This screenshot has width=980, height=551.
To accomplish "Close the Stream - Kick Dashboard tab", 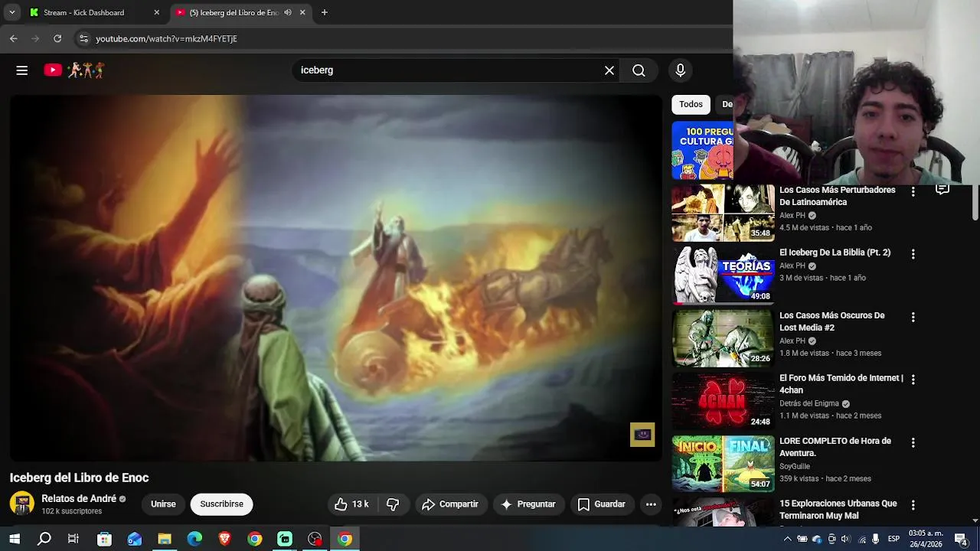I will tap(157, 12).
